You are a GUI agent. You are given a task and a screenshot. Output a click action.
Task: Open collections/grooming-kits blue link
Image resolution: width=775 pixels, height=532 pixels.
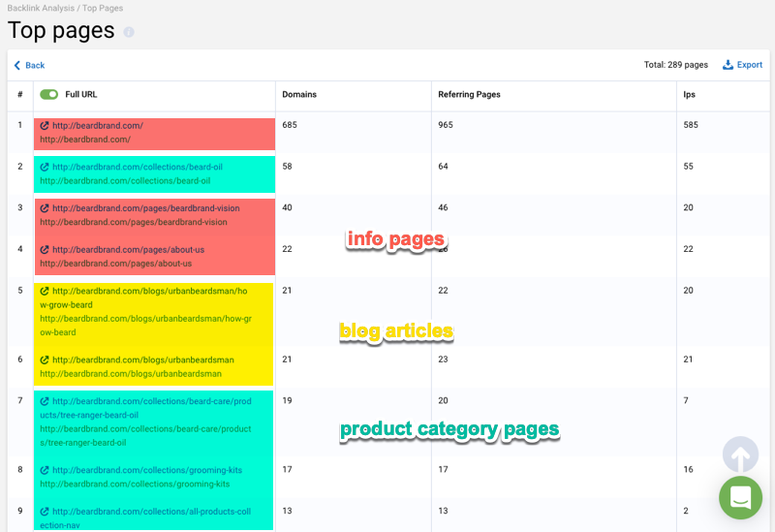[147, 470]
